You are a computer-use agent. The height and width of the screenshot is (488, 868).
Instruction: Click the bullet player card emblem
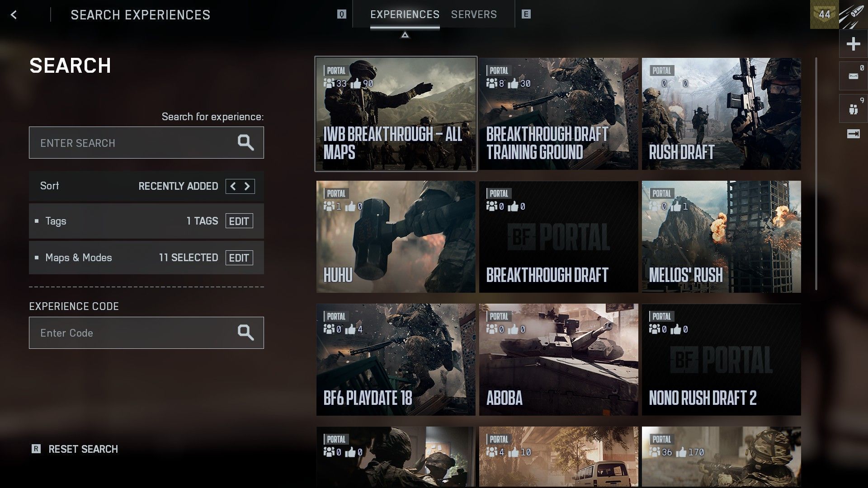pyautogui.click(x=853, y=14)
